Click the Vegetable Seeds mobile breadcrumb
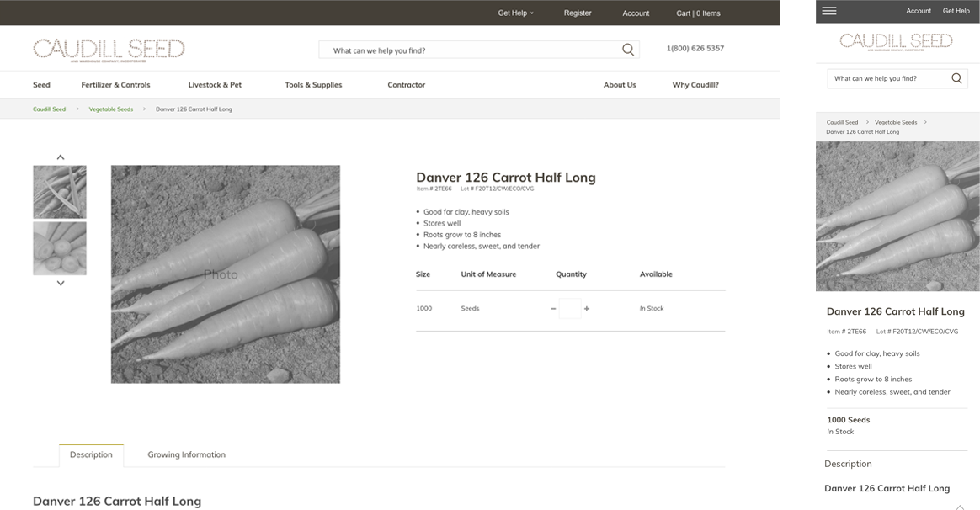980x510 pixels. tap(896, 123)
